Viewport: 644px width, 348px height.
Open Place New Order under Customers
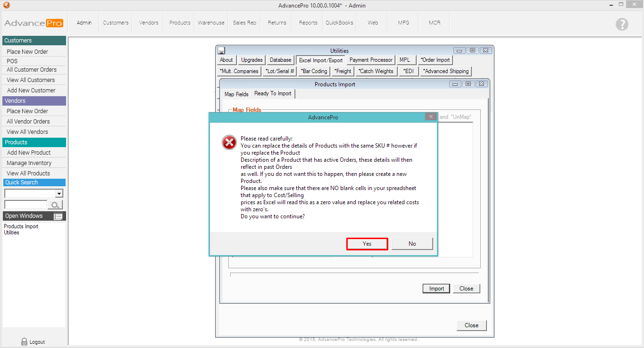point(27,52)
